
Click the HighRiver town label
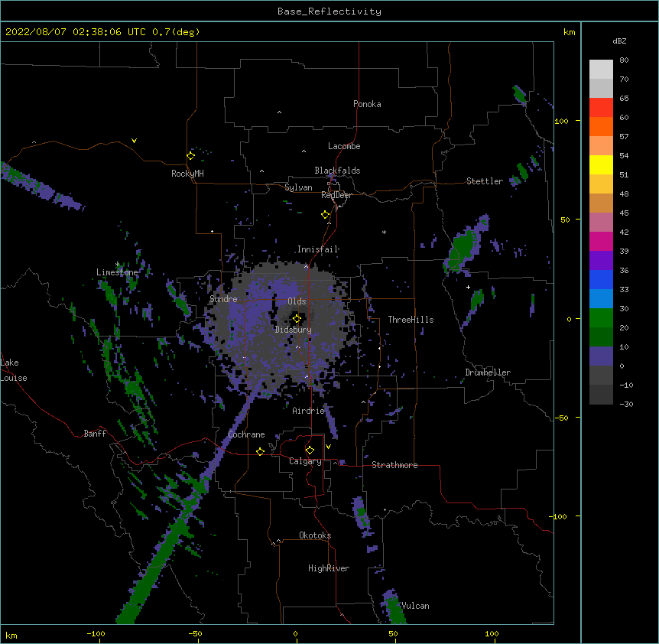pyautogui.click(x=329, y=568)
